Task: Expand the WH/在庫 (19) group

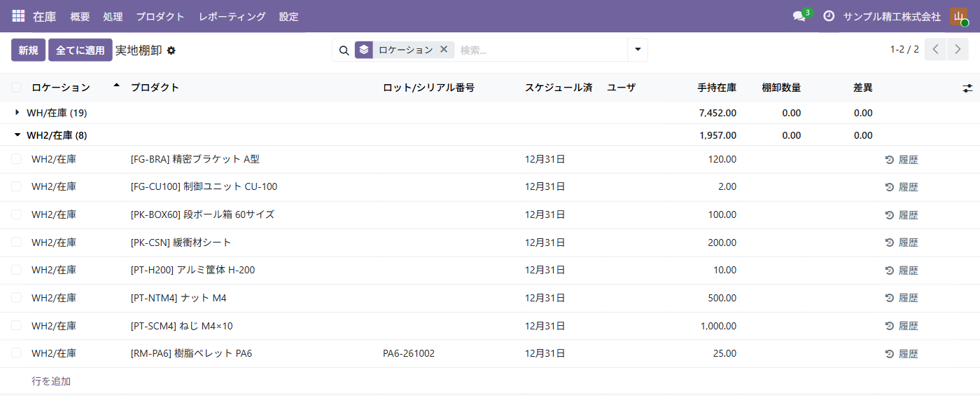Action: tap(17, 112)
